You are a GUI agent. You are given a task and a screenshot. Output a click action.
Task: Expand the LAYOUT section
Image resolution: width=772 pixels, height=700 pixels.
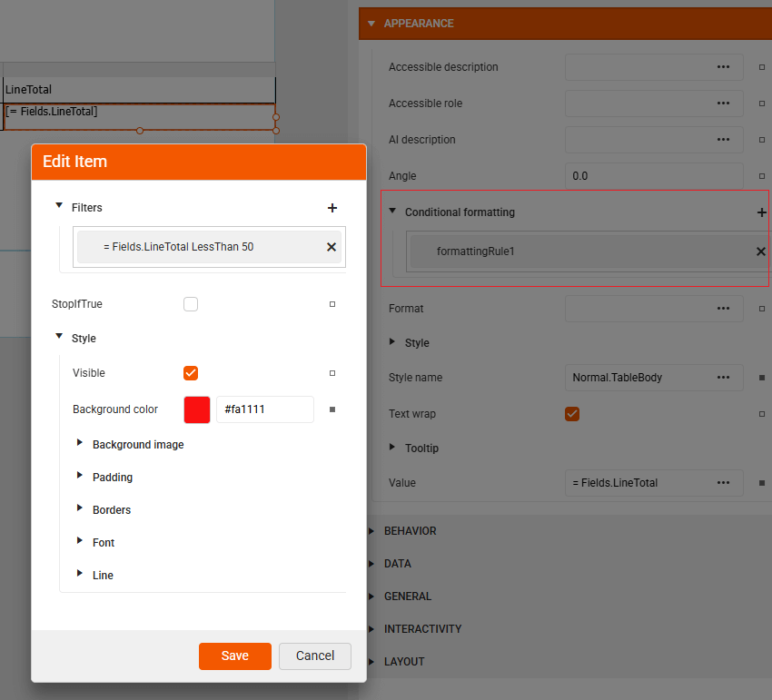371,662
